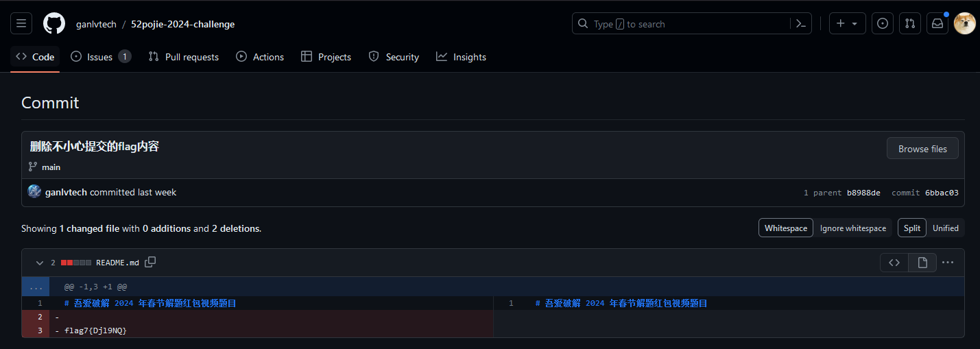Open the Security tab
The width and height of the screenshot is (980, 349).
[394, 57]
